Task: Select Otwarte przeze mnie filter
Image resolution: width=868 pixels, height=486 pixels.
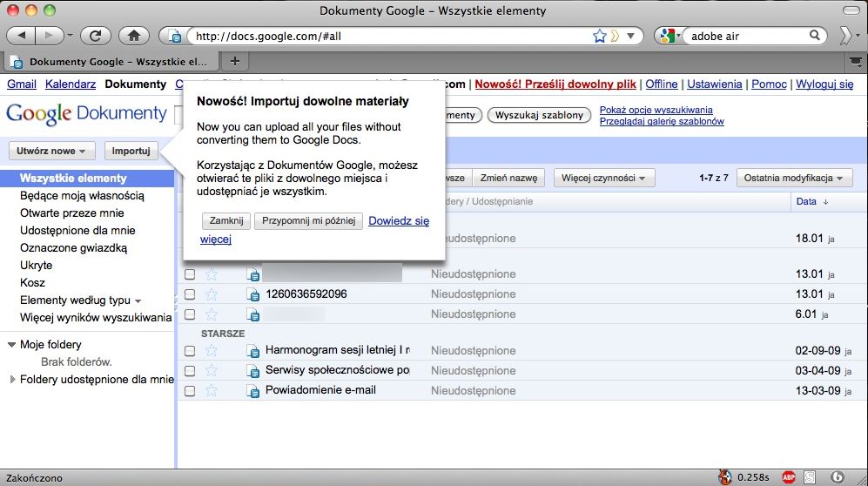Action: (x=72, y=213)
